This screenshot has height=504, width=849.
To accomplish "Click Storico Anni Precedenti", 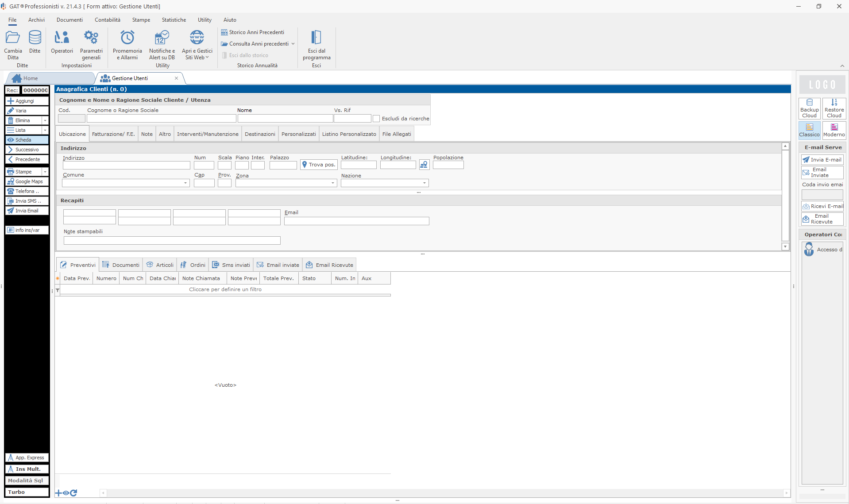I will tap(253, 32).
